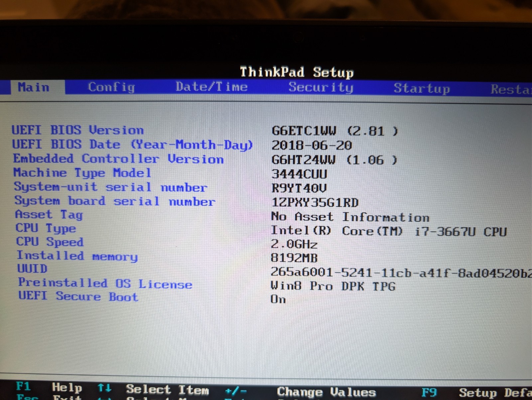The height and width of the screenshot is (400, 532).
Task: Click the Secure Boot On value
Action: tap(278, 299)
